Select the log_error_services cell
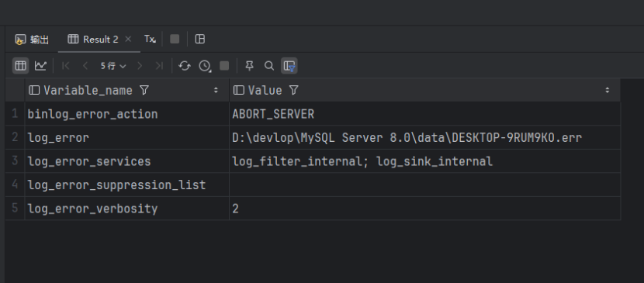 tap(127, 161)
